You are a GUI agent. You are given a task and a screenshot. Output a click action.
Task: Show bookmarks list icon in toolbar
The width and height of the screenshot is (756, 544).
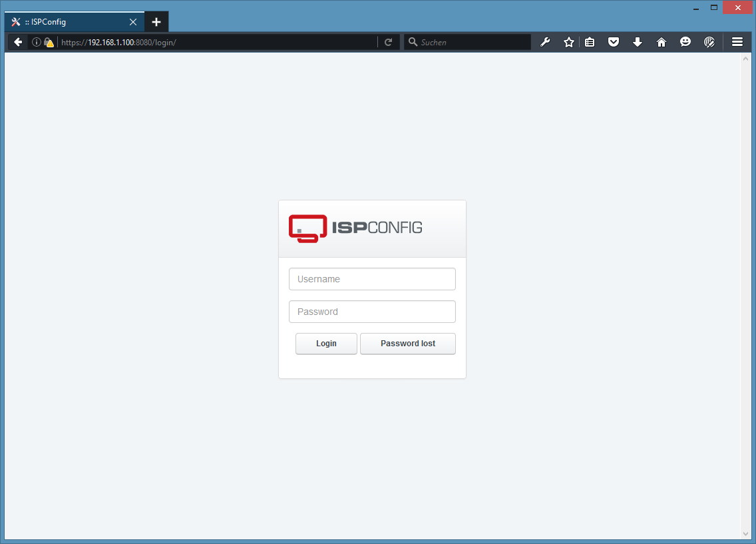coord(590,43)
